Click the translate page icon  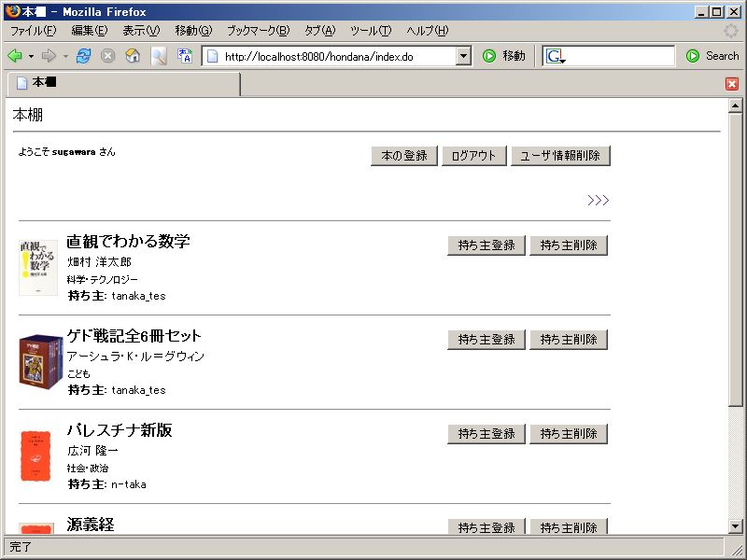pos(185,56)
